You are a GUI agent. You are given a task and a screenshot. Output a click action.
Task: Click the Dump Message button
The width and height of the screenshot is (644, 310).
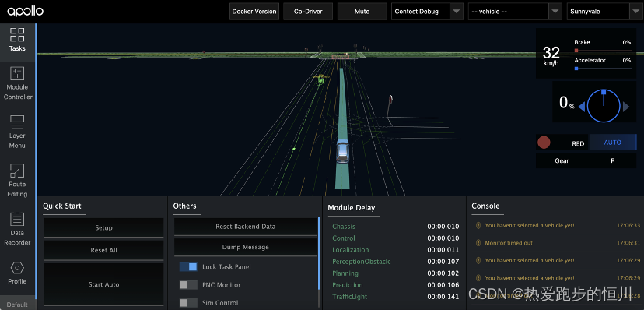(x=245, y=247)
